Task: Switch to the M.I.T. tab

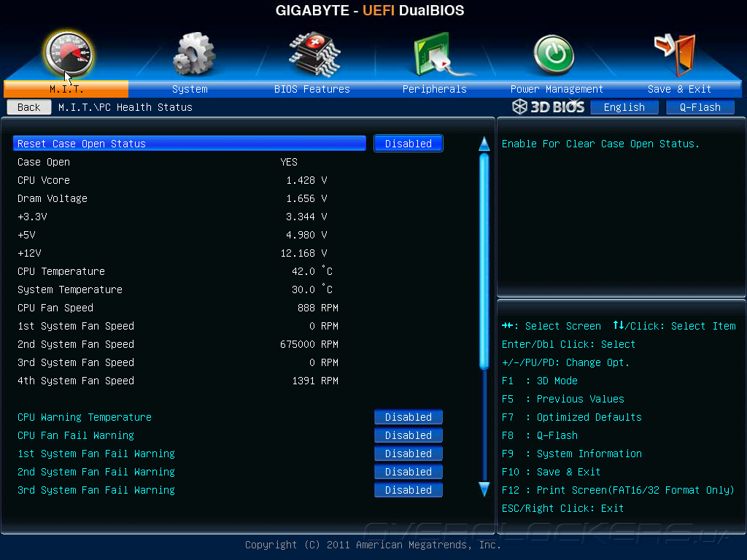Action: (66, 89)
